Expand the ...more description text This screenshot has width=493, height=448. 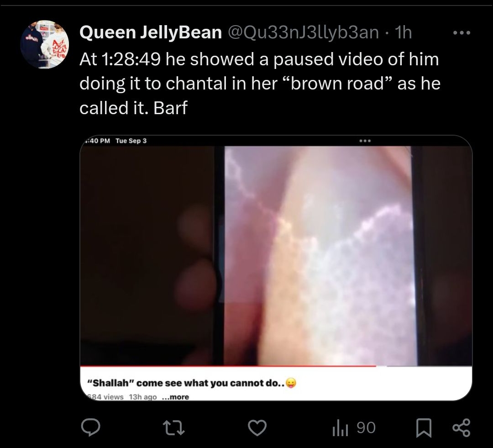pos(175,397)
